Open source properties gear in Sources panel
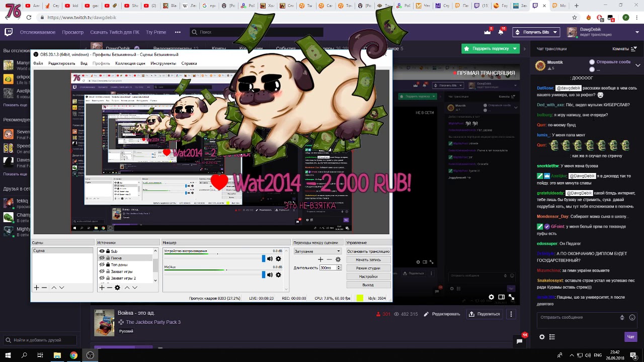The height and width of the screenshot is (362, 644). [117, 288]
